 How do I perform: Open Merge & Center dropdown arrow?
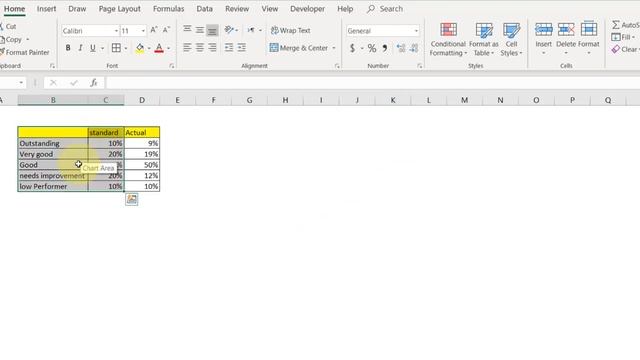(333, 48)
